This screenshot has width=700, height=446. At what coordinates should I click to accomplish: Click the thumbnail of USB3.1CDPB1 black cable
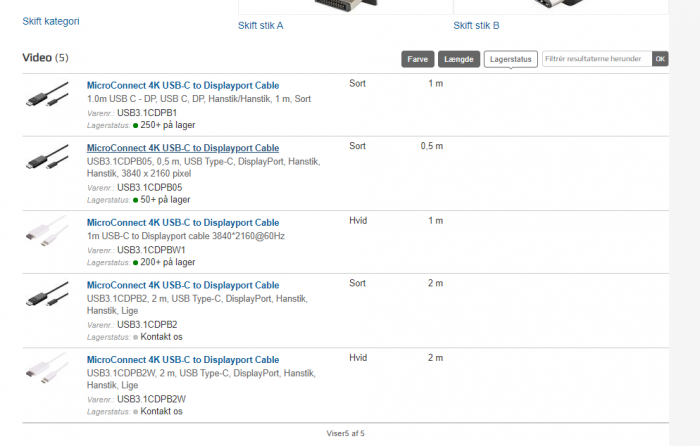point(47,95)
